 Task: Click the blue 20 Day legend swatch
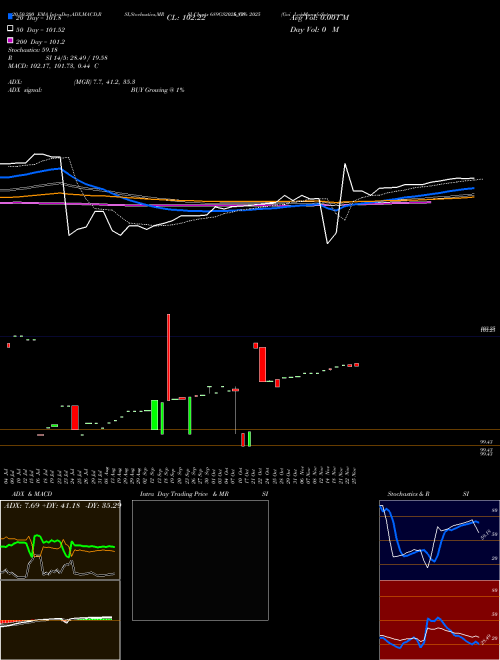(x=10, y=17)
